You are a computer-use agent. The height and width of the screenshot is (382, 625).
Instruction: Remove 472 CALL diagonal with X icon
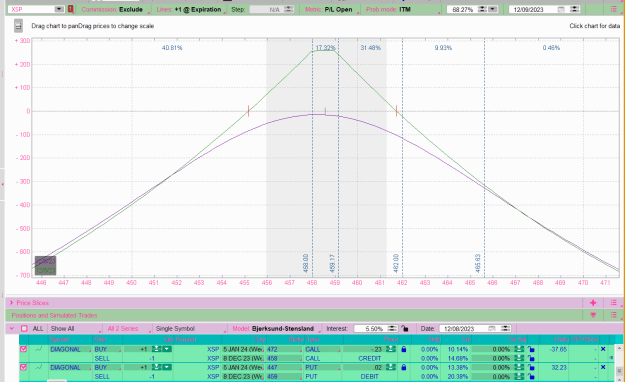[603, 349]
